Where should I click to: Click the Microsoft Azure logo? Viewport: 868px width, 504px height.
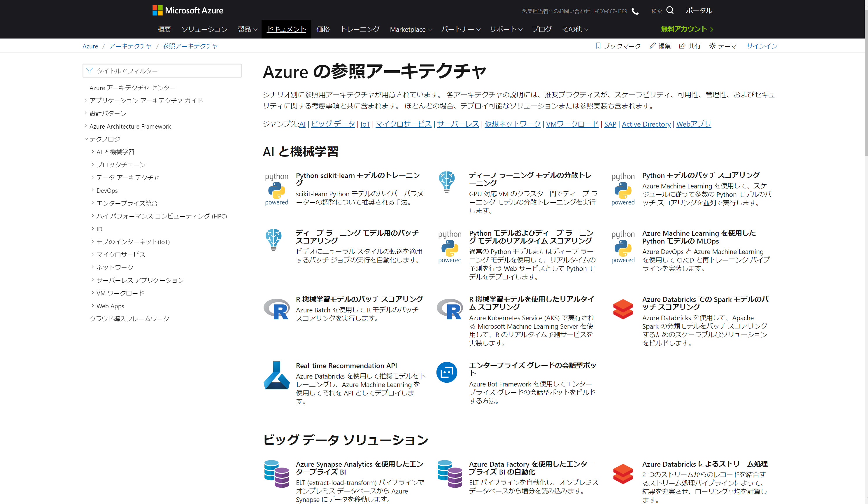(188, 10)
